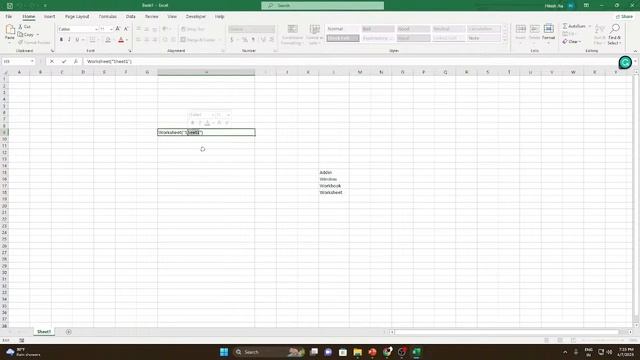640x360 pixels.
Task: Click Format as Table button
Action: point(314,34)
